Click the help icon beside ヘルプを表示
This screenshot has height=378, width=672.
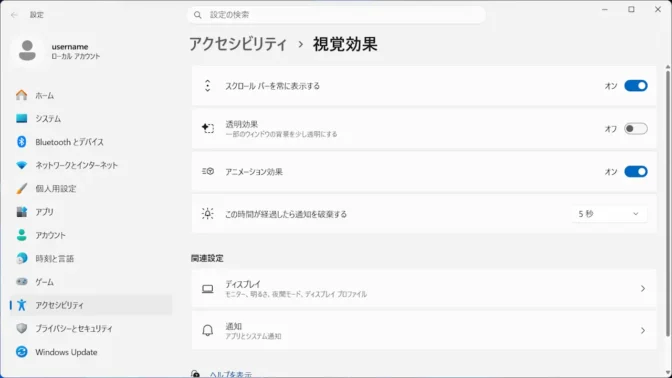195,374
